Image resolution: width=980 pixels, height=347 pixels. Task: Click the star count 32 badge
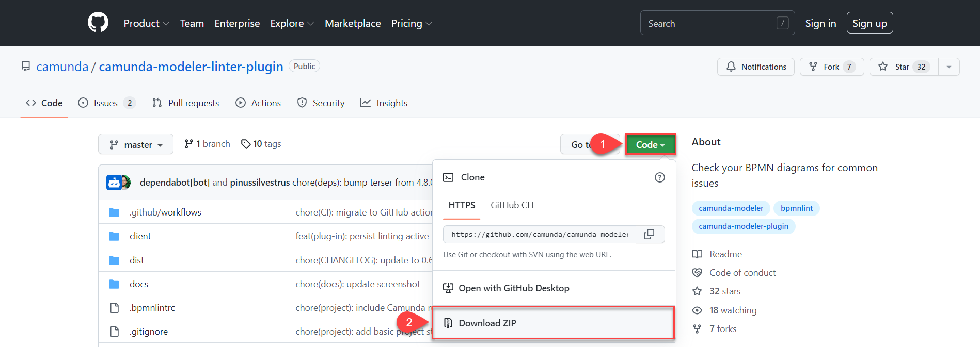pyautogui.click(x=921, y=67)
